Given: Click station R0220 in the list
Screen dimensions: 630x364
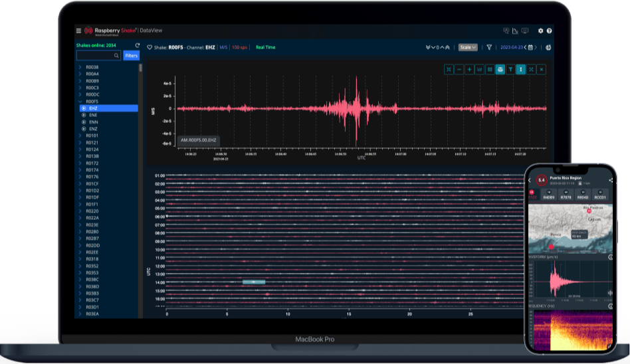Looking at the screenshot, I should [92, 211].
